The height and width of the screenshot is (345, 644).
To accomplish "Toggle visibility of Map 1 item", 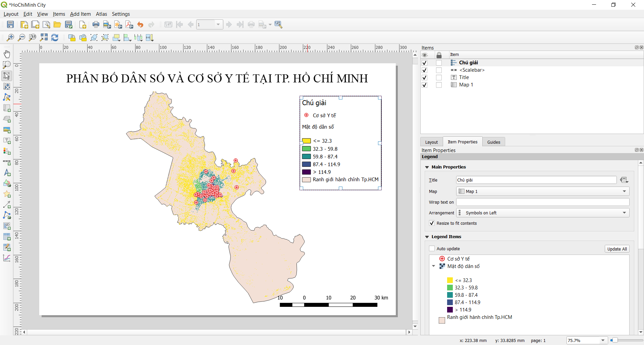I will pos(425,85).
